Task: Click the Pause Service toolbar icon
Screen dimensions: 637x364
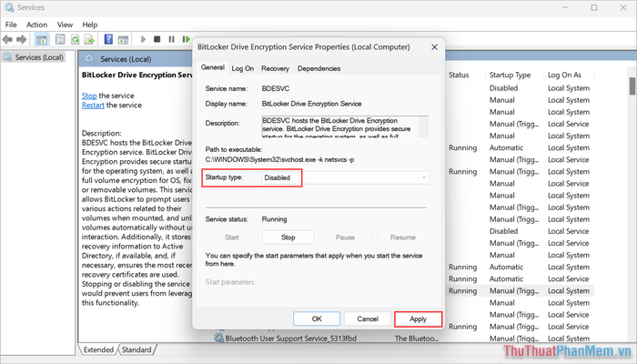Action: (x=171, y=39)
